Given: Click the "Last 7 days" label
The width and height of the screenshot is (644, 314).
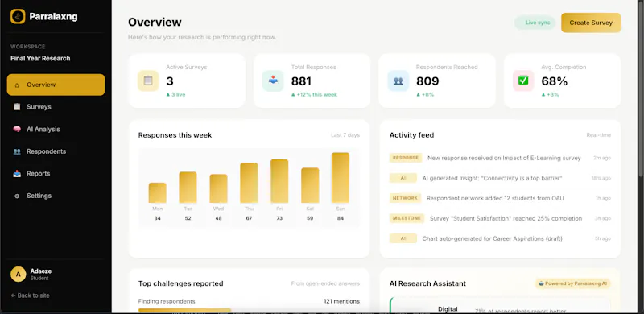Looking at the screenshot, I should tap(345, 135).
